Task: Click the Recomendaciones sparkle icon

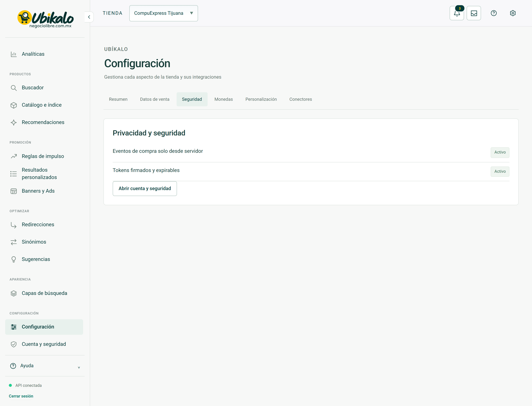Action: tap(13, 123)
